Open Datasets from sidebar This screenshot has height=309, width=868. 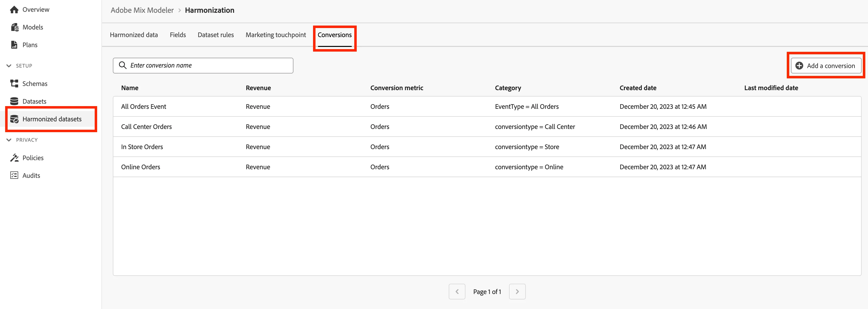tap(34, 101)
